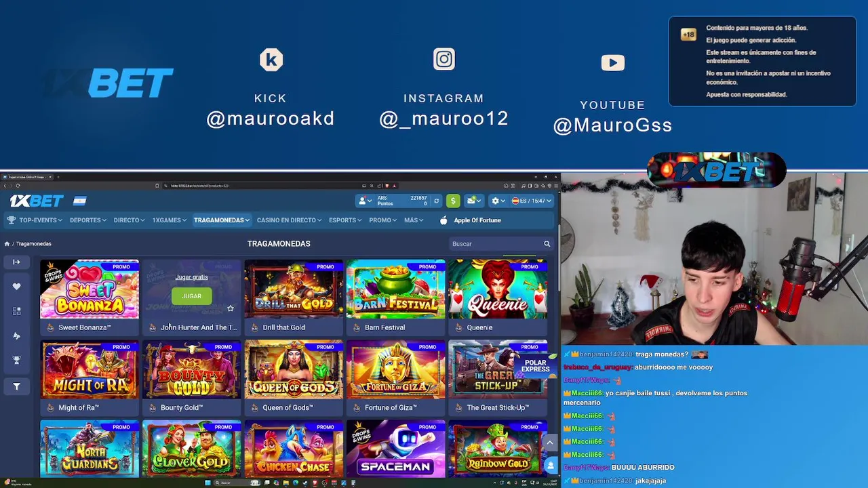Open the Barn Festival game thumbnail
Image resolution: width=868 pixels, height=488 pixels.
(x=396, y=289)
